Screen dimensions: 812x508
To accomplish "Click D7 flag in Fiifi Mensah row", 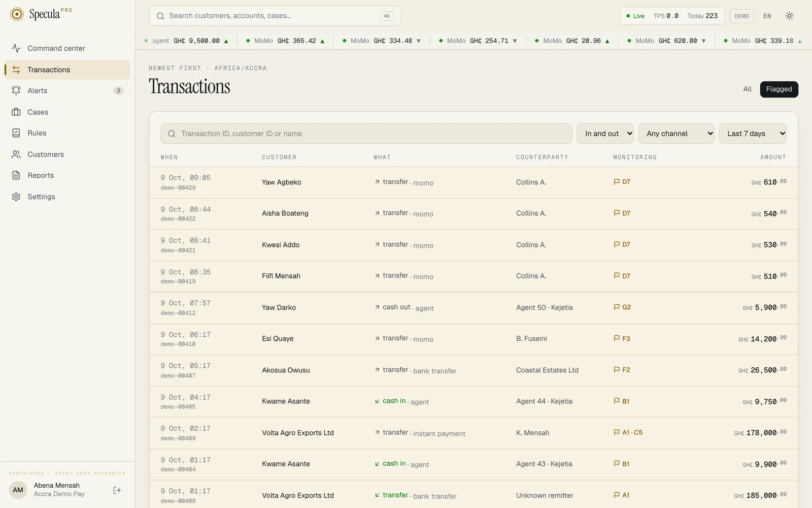I will (622, 276).
